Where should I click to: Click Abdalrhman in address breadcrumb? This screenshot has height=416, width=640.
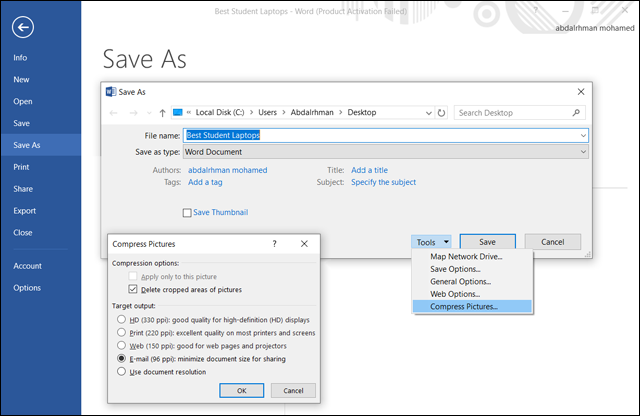[312, 113]
